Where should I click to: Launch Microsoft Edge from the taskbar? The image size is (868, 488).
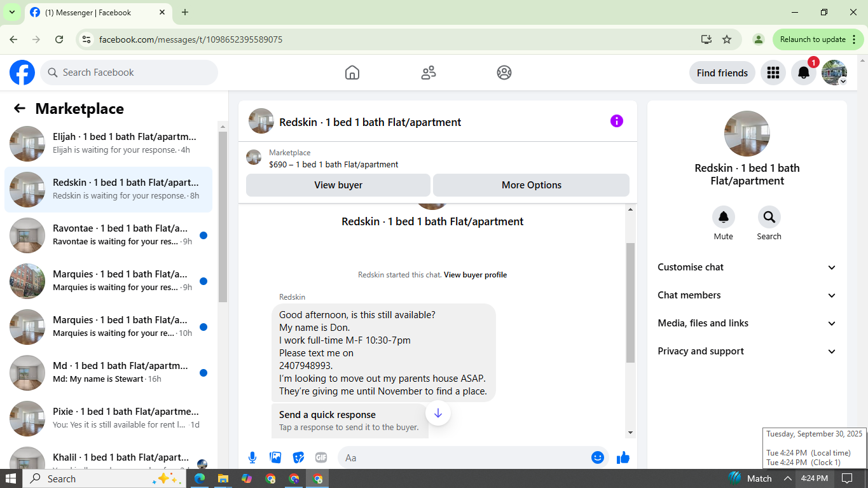pos(200,478)
